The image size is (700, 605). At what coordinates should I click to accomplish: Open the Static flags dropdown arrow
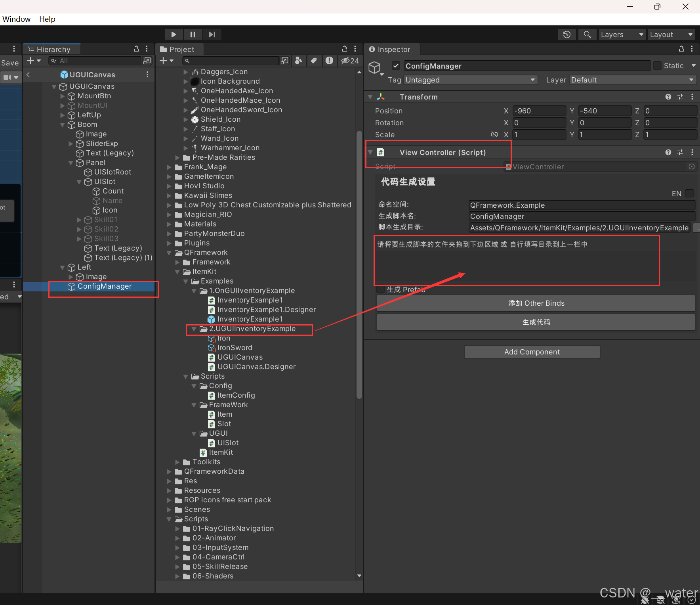(693, 66)
